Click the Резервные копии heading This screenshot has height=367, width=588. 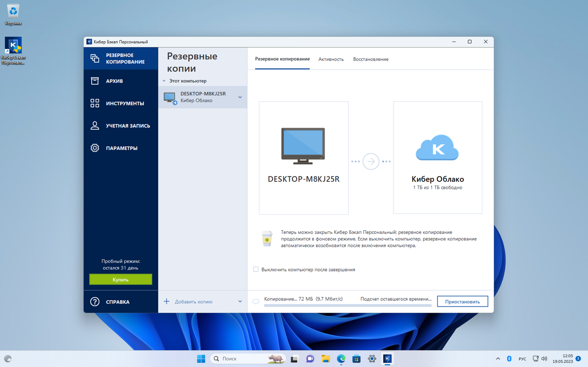coord(192,62)
